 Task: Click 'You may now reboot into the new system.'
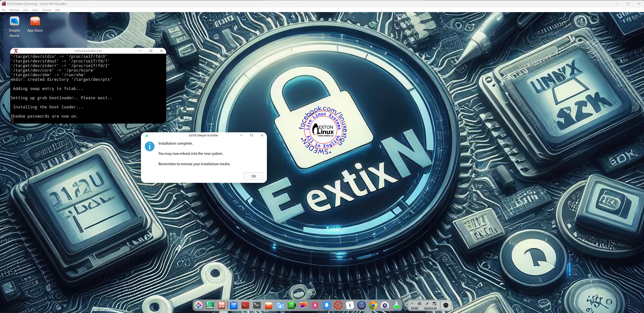click(191, 154)
